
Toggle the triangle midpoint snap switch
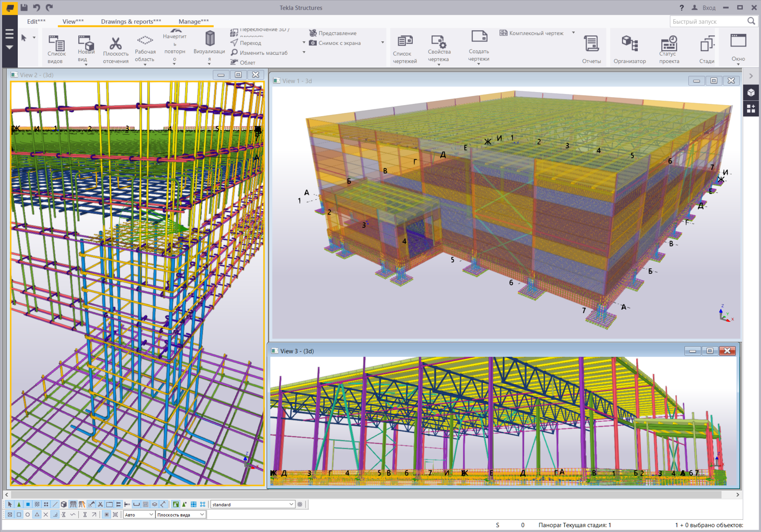pyautogui.click(x=37, y=514)
